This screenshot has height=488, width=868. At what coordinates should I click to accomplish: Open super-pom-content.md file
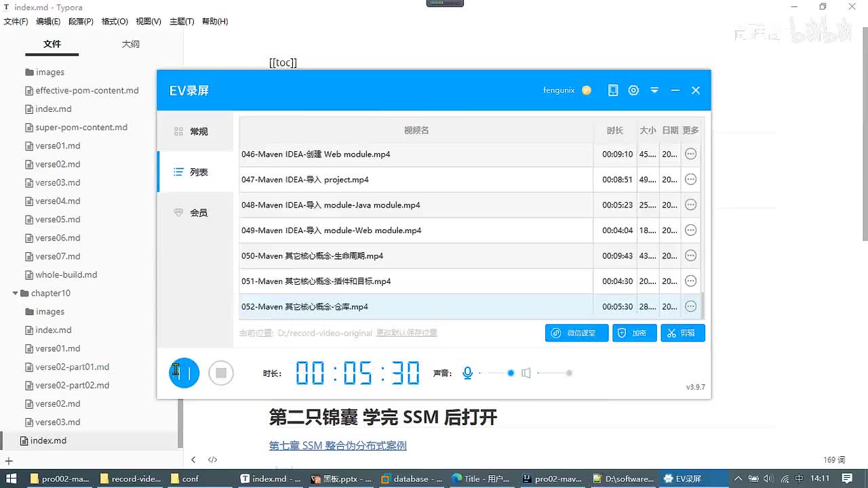(x=81, y=127)
